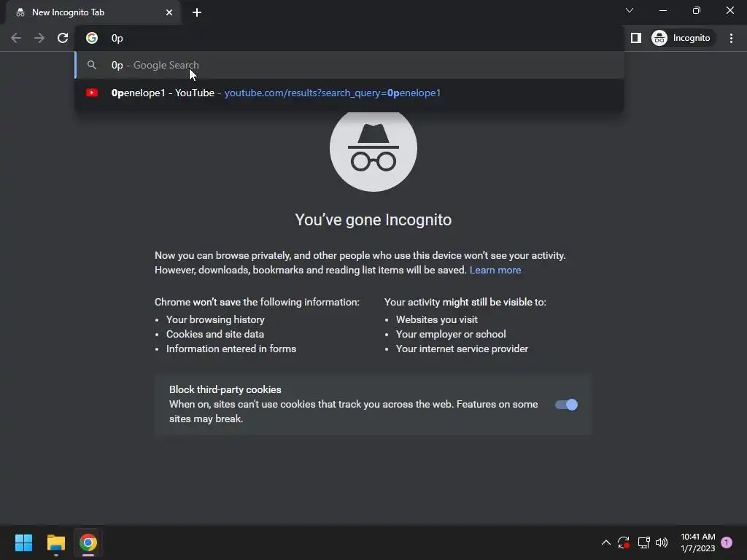Open volume speaker tray icon
Viewport: 747px width, 560px height.
pyautogui.click(x=662, y=542)
